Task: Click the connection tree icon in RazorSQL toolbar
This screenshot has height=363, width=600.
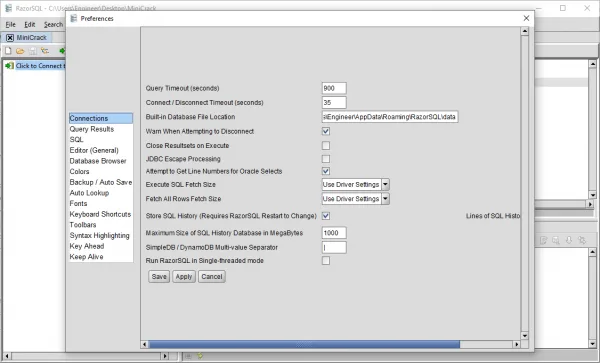Action: click(45, 50)
